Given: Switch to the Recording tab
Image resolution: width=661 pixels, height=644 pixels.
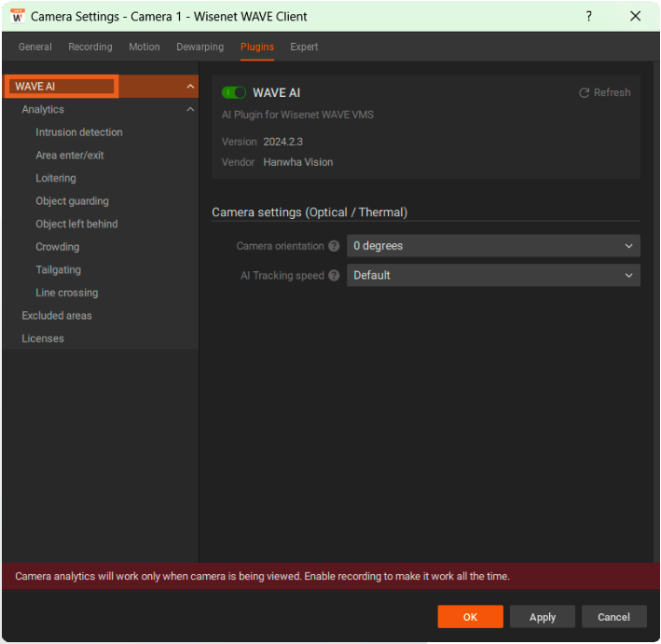Looking at the screenshot, I should click(90, 47).
